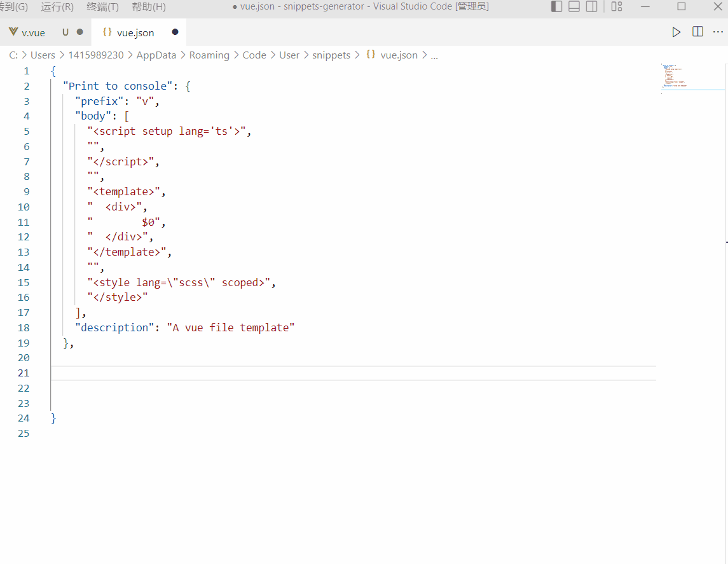
Task: Open the 帮助(H) menu
Action: pyautogui.click(x=149, y=7)
